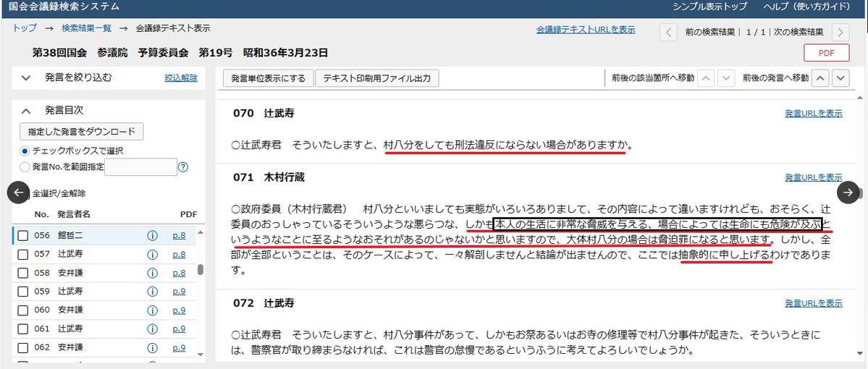Image resolution: width=868 pixels, height=369 pixels.
Task: Tick checkbox for 059 辻武寿
Action: click(x=22, y=292)
